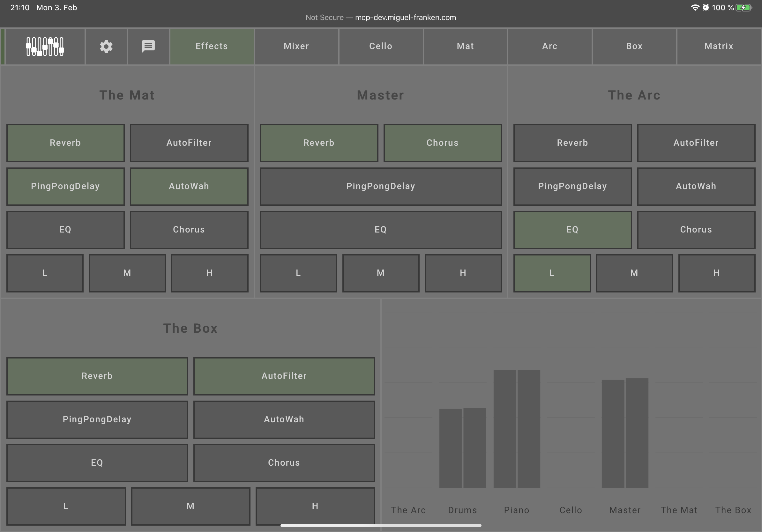The height and width of the screenshot is (532, 762).
Task: Click the website address in URL bar
Action: pyautogui.click(x=405, y=18)
